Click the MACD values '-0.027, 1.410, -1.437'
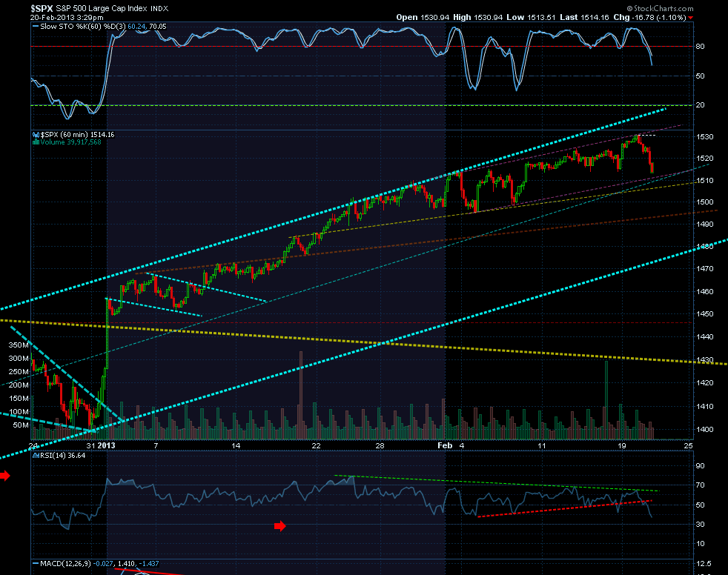This screenshot has height=575, width=728. click(x=126, y=564)
